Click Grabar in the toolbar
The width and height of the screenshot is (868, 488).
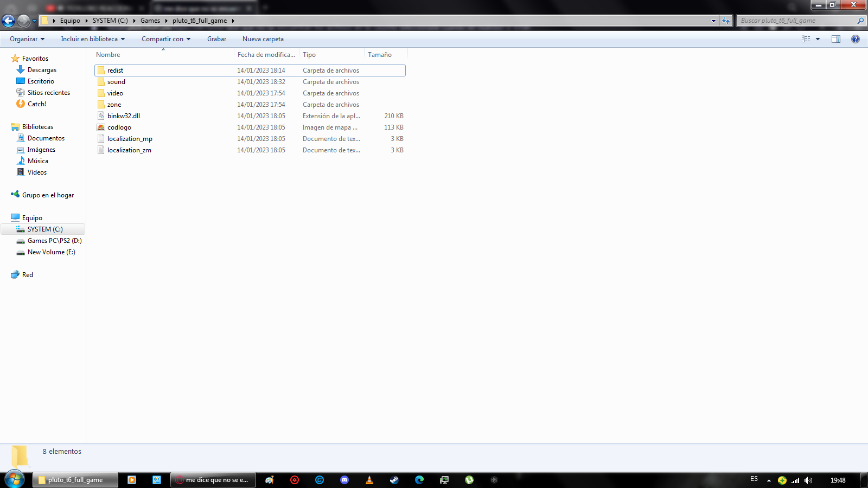216,39
